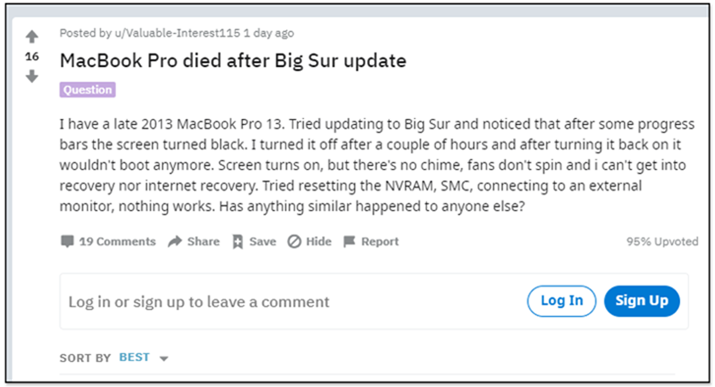715x387 pixels.
Task: Click the Hide circle-slash icon
Action: click(x=294, y=242)
